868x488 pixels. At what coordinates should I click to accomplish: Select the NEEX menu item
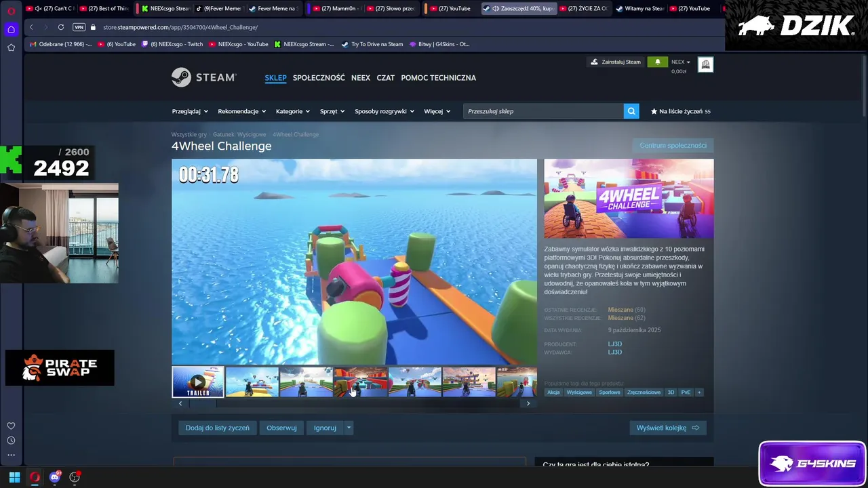click(x=361, y=78)
